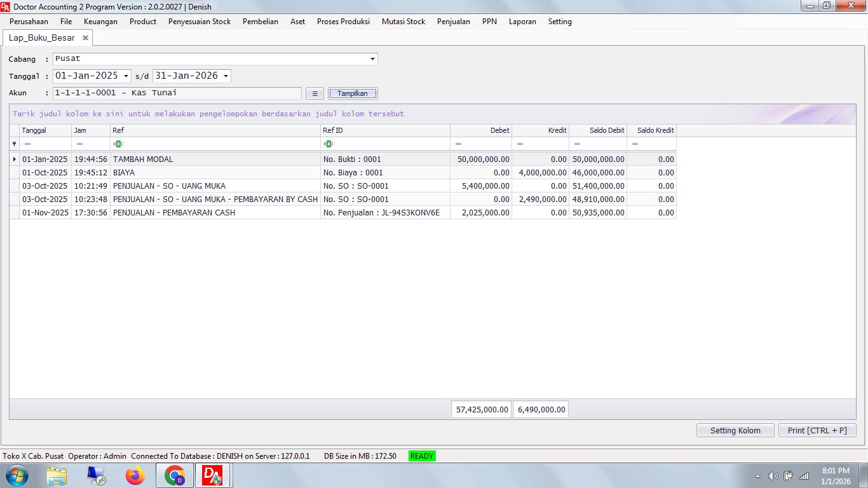
Task: Click the Setting Kolom button
Action: 735,430
